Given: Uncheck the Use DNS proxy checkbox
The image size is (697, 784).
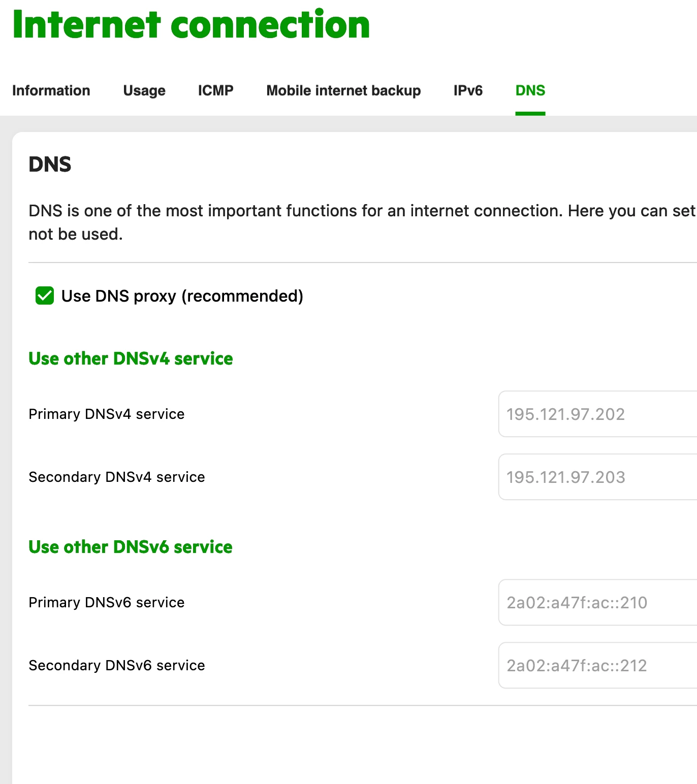Looking at the screenshot, I should tap(45, 296).
